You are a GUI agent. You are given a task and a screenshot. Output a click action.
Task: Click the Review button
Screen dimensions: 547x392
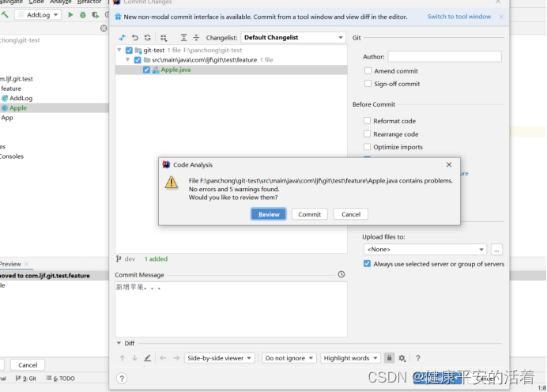269,214
